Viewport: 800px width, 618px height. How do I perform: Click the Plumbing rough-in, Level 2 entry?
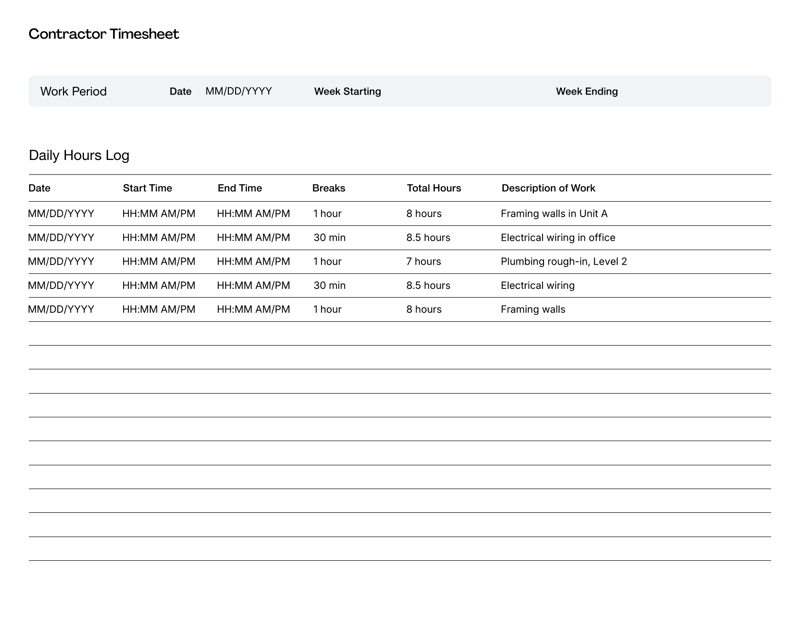pos(568,261)
